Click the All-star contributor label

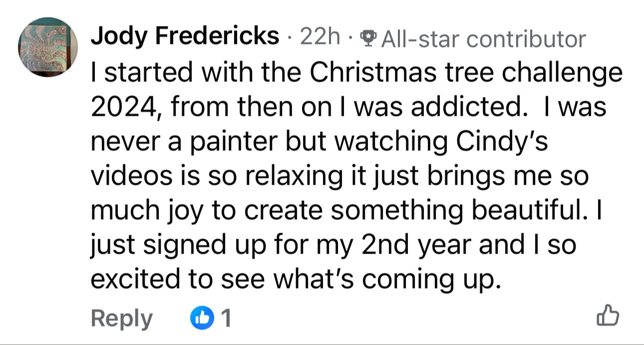click(x=483, y=38)
